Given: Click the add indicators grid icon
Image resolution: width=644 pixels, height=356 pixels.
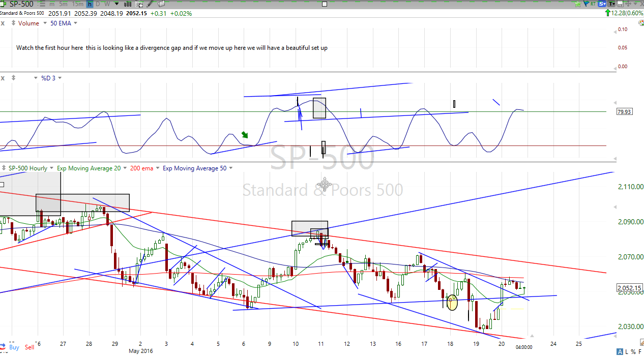Looking at the screenshot, I should 139,4.
